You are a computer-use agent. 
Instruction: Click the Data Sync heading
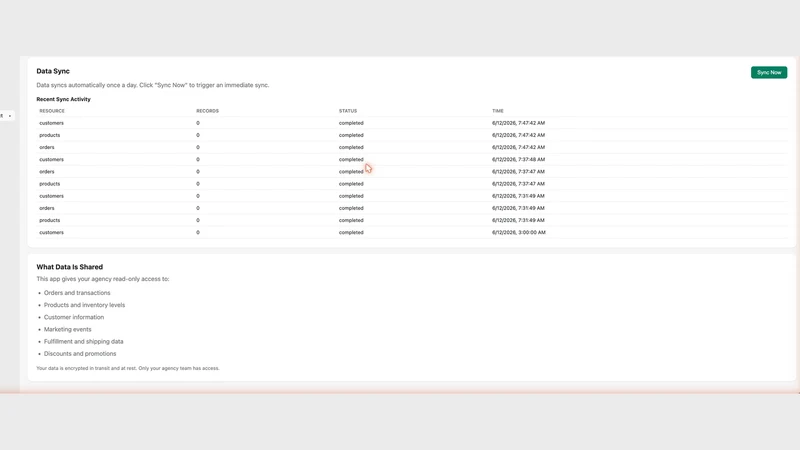pyautogui.click(x=53, y=71)
